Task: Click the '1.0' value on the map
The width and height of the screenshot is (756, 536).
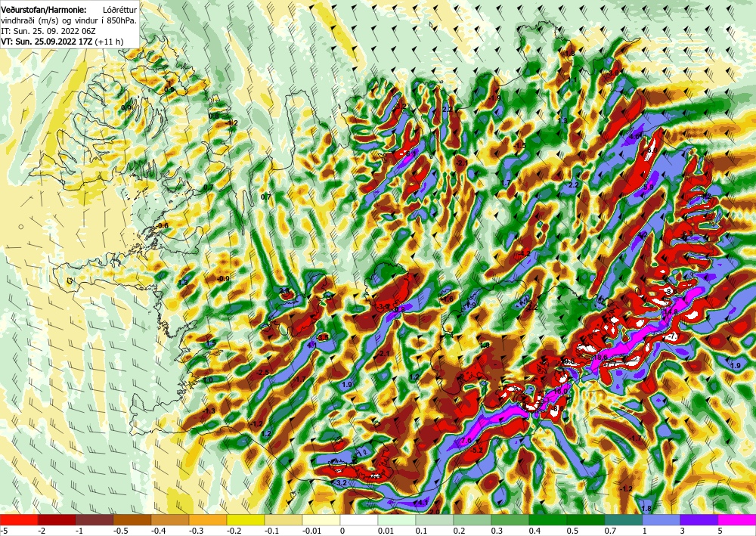Action: tap(208, 380)
